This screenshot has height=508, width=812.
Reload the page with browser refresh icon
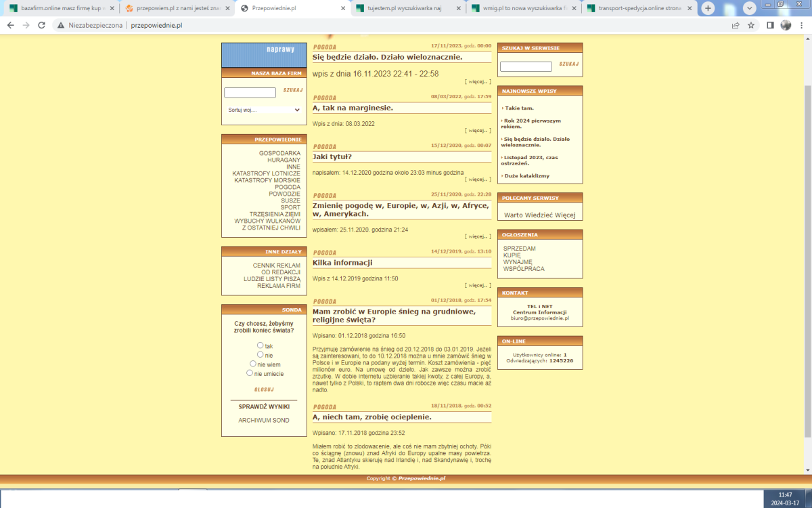[x=41, y=25]
